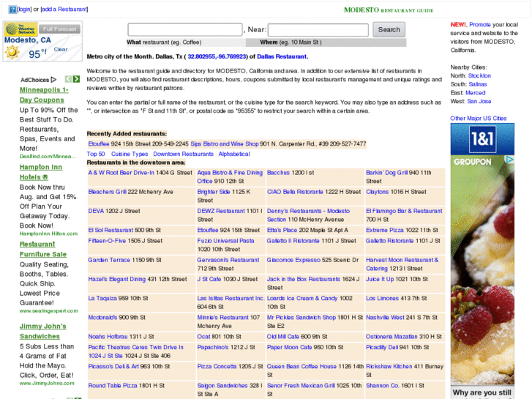Open nearby city Merced
Screen dimensions: 532x399
476,93
